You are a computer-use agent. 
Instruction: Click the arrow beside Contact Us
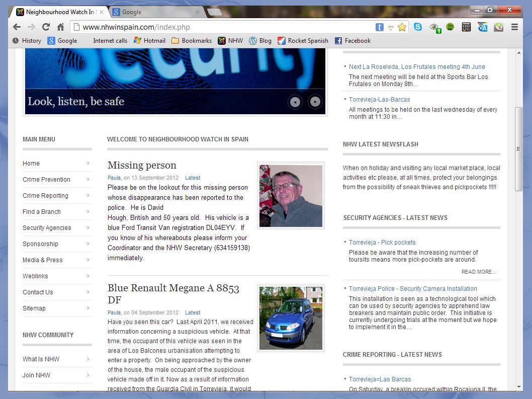point(88,292)
